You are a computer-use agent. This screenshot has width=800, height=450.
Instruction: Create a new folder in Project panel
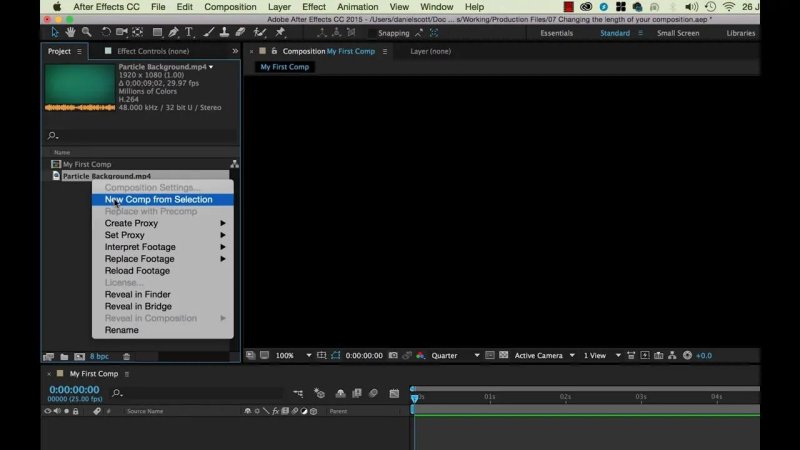[64, 357]
